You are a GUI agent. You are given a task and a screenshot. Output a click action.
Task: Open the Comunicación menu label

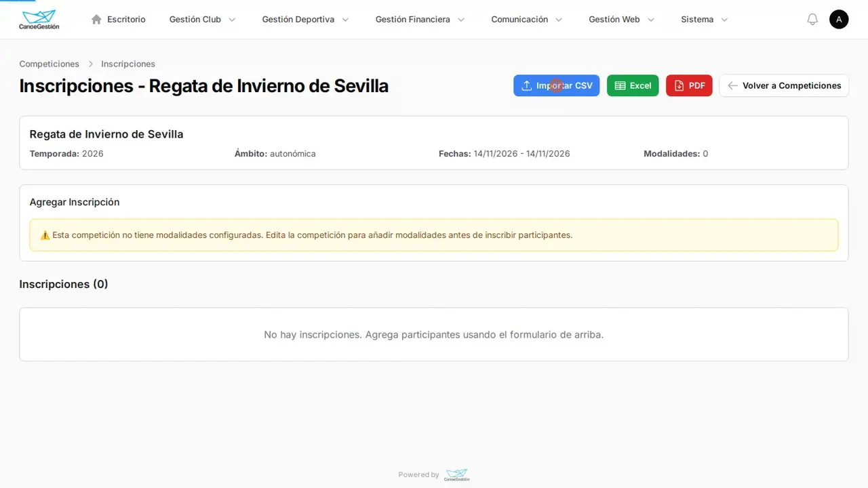pyautogui.click(x=519, y=20)
